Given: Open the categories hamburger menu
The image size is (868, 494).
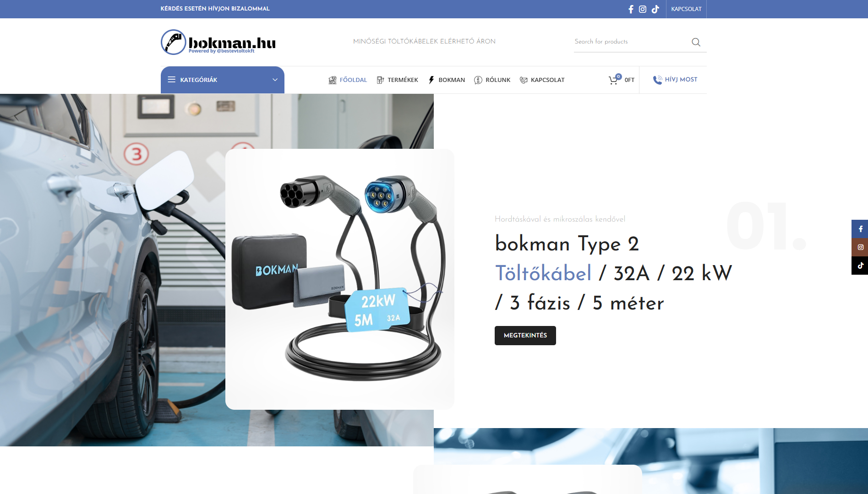Looking at the screenshot, I should (171, 80).
